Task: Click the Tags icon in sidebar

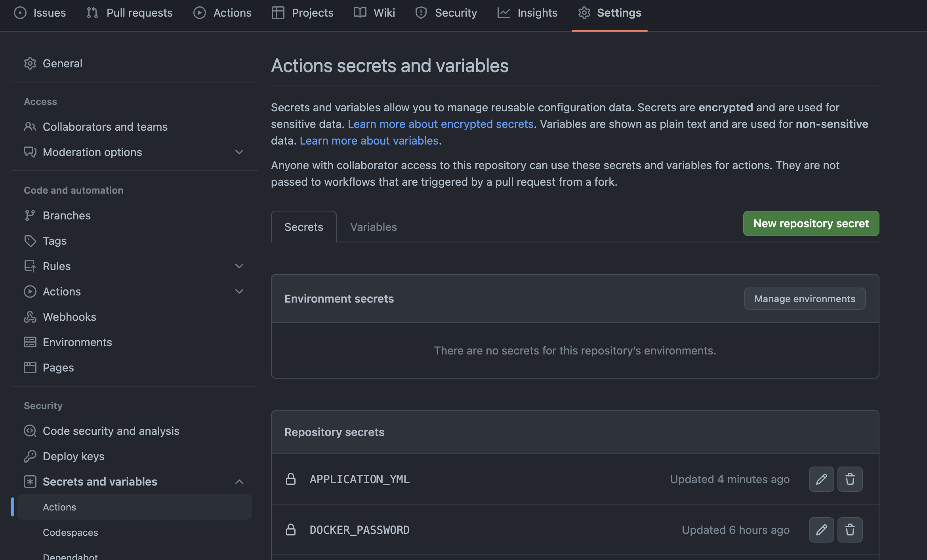Action: point(30,241)
